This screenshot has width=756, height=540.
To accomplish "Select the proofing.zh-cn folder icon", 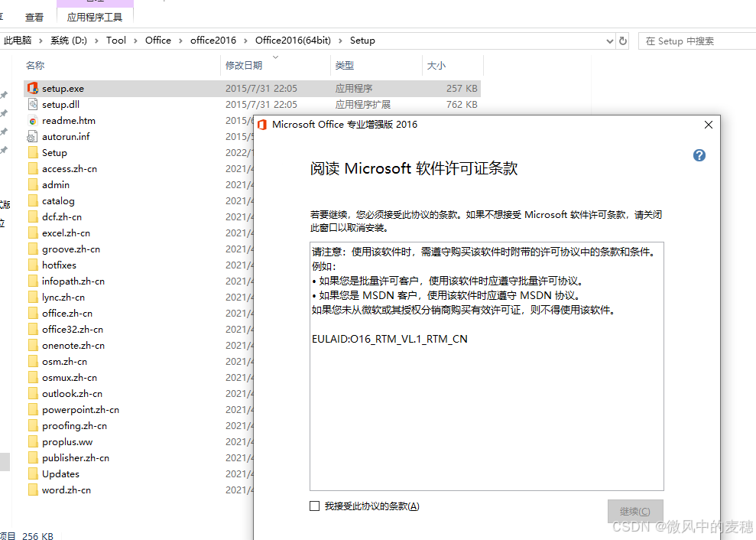I will (x=33, y=425).
